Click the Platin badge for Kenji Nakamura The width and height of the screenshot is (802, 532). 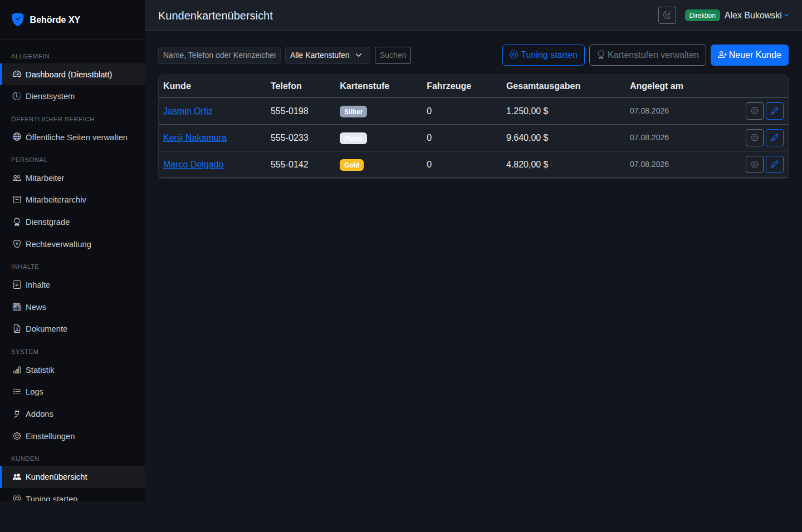point(353,139)
